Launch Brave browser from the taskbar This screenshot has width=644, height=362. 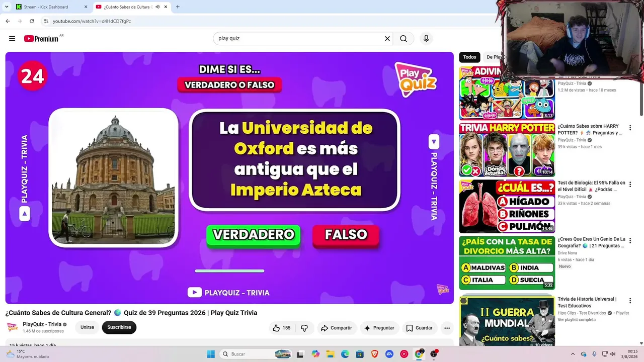374,354
